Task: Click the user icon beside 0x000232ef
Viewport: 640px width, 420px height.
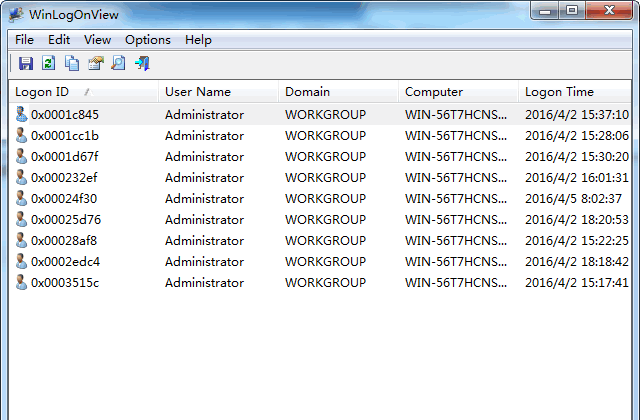Action: pos(21,178)
